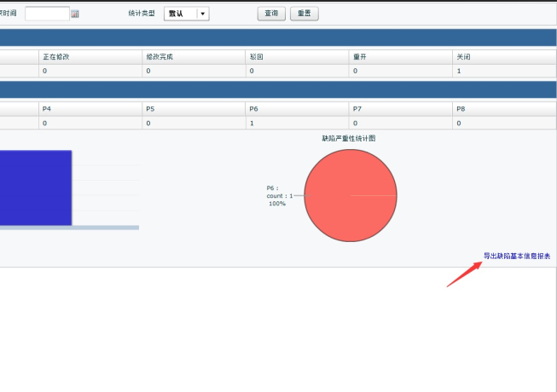The height and width of the screenshot is (392, 557).
Task: Click the P6 column header
Action: (253, 109)
